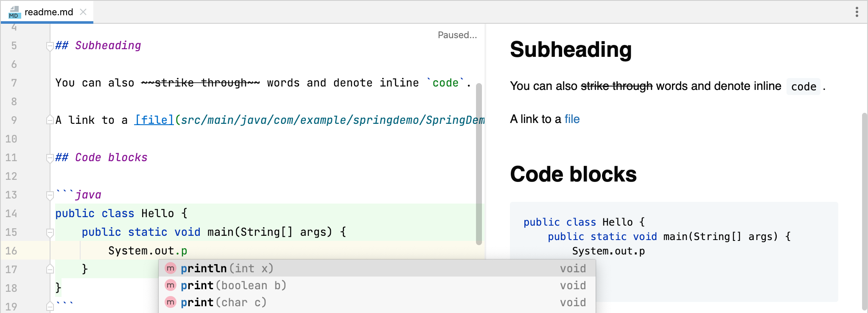Click the inline code chip in the preview
The width and height of the screenshot is (868, 313).
point(804,87)
